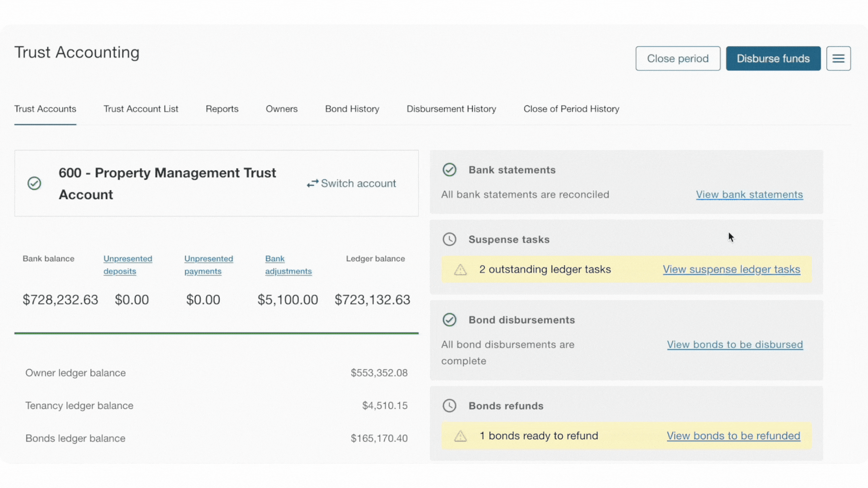Go to the Bond History tab
This screenshot has height=488, width=868.
tap(352, 109)
